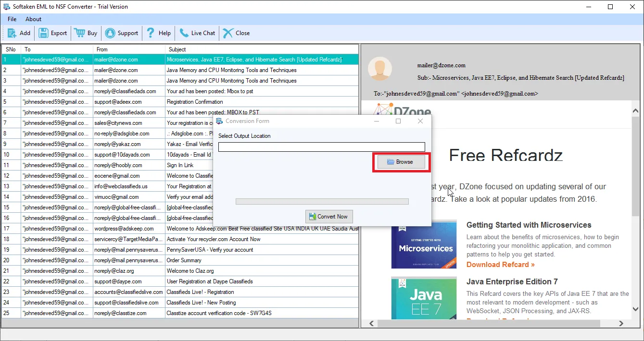Viewport: 644px width, 341px height.
Task: Click the preview pane vertical scrollbar thumb
Action: tap(635, 166)
